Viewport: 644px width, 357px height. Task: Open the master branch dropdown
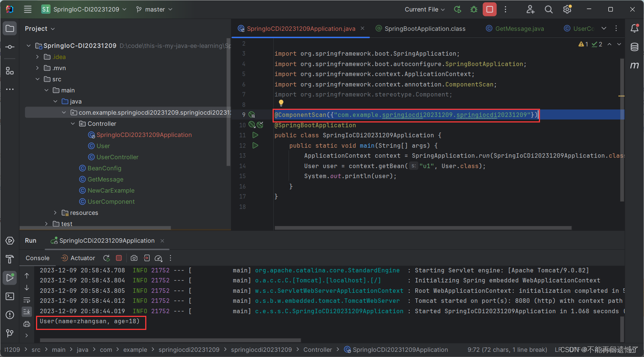[154, 9]
